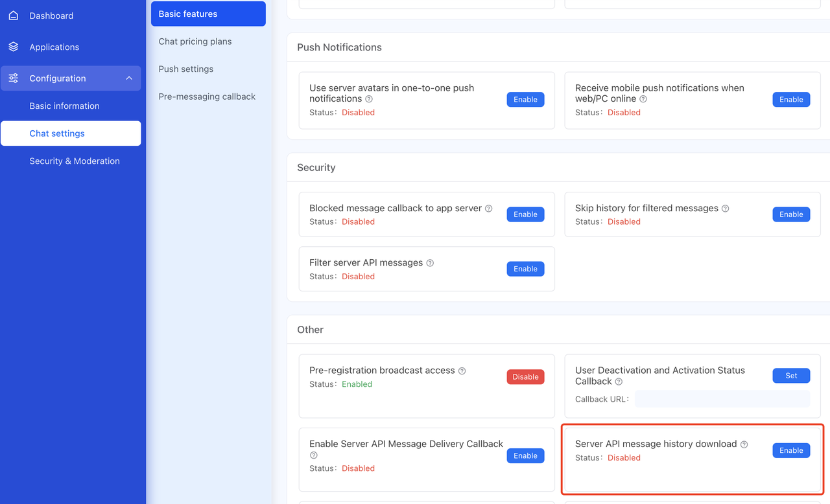Go to Security & Moderation page
This screenshot has width=830, height=504.
coord(75,161)
